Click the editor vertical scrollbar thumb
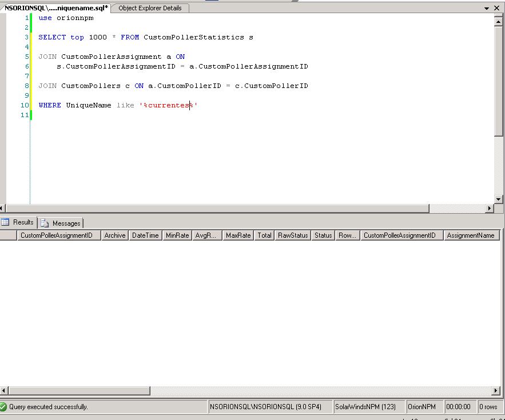 point(498,81)
